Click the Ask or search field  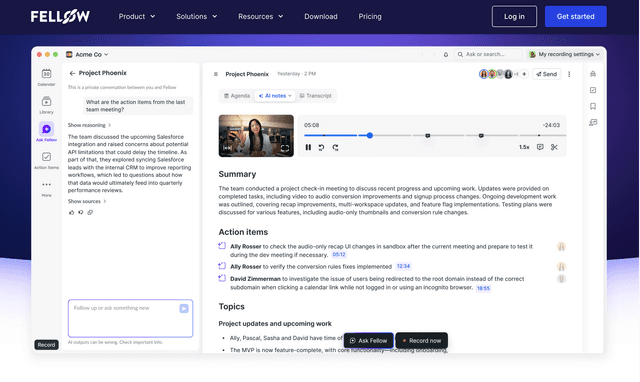tap(488, 54)
